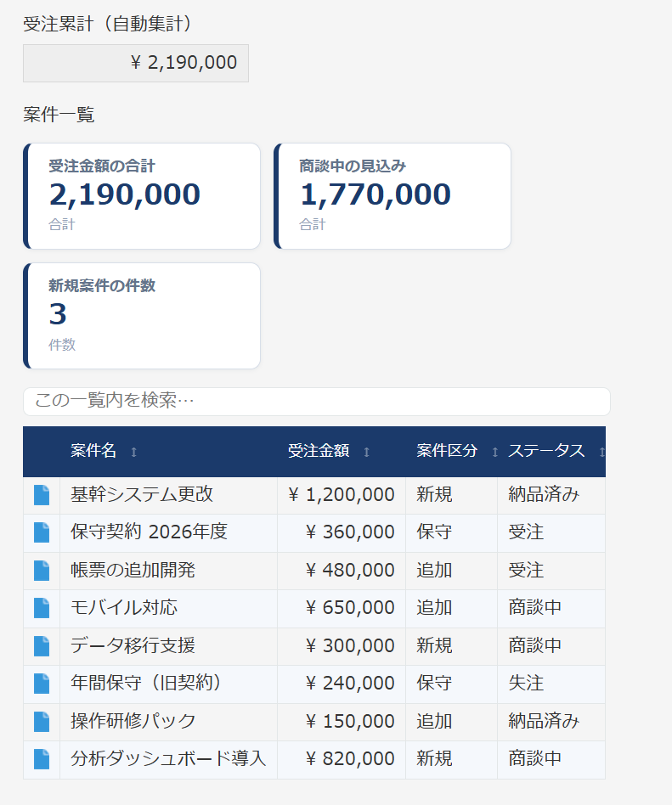
Task: Click 受注 status of 保守契約 2026年度
Action: click(x=526, y=532)
